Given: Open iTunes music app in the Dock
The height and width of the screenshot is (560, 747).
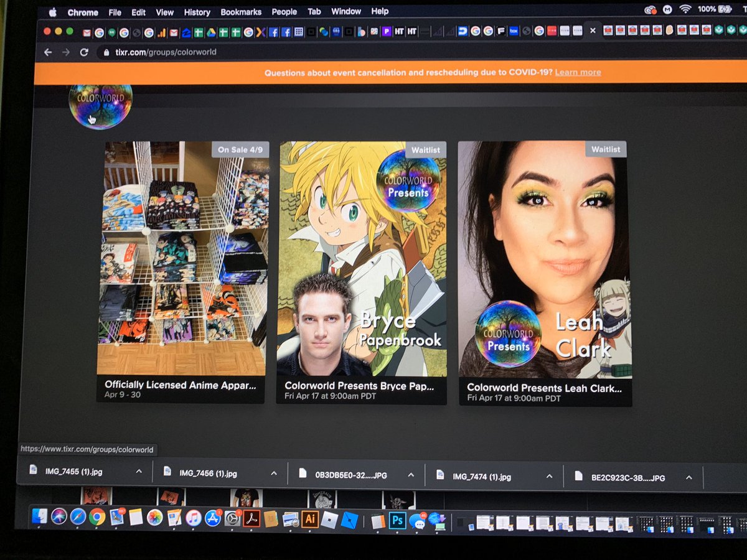Looking at the screenshot, I should coord(194,518).
